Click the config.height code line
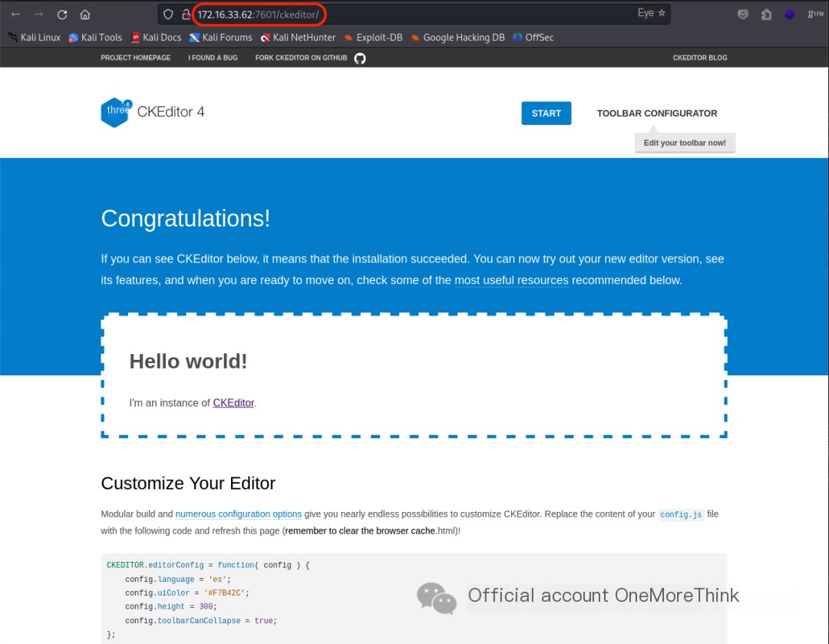This screenshot has height=644, width=829. click(170, 607)
